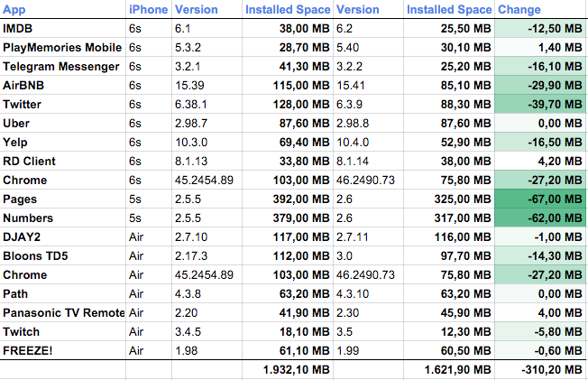
Task: Select the Uber version 2.98.7 cell
Action: click(207, 123)
